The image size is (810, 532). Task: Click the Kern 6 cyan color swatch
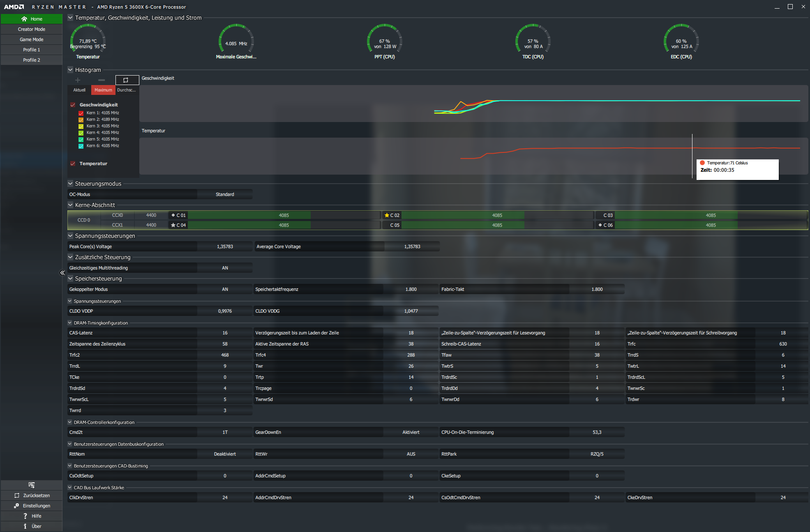pos(81,146)
